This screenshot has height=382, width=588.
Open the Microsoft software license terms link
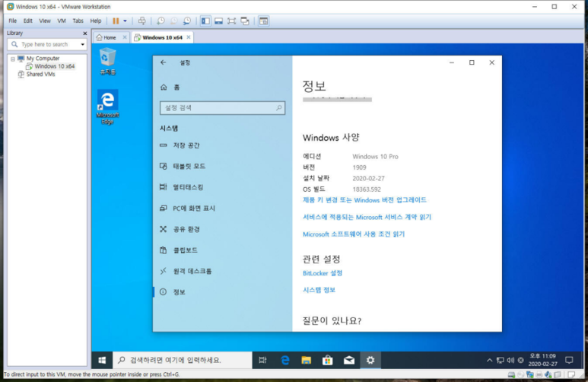click(x=354, y=234)
